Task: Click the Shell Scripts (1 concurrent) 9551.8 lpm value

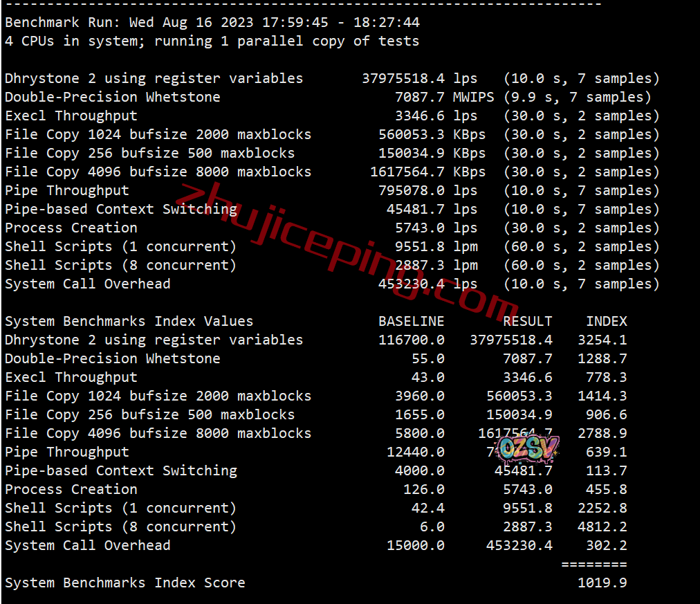Action: 436,246
